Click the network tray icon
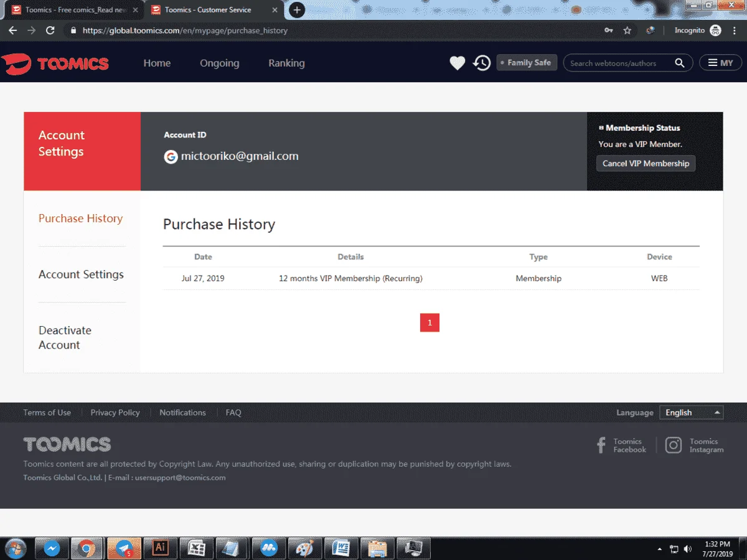The image size is (747, 560). pos(674,549)
